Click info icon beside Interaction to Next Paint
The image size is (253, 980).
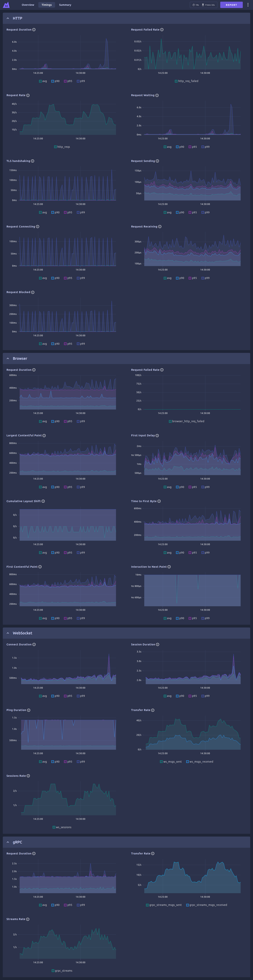(x=169, y=567)
